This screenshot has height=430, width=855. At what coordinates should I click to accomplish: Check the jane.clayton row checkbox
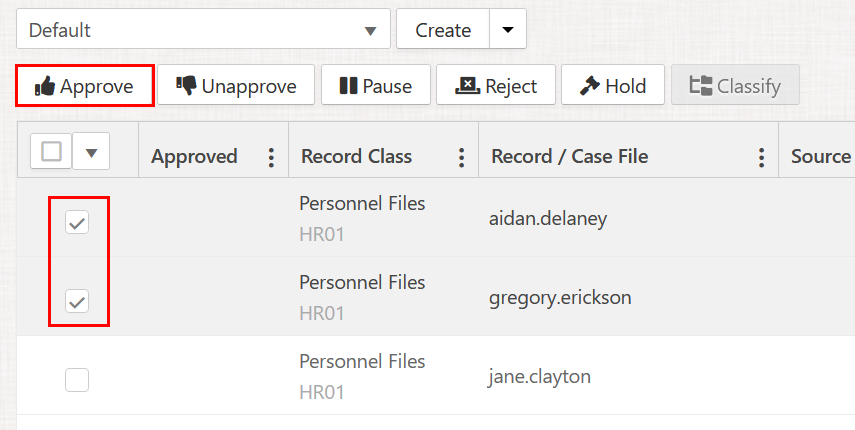tap(77, 379)
